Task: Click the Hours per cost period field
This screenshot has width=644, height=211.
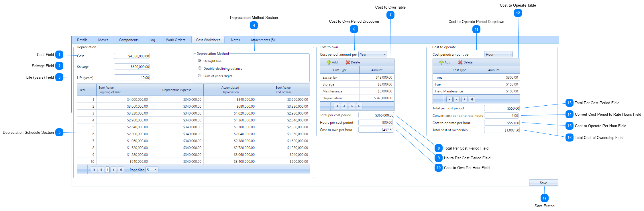Action: (x=376, y=122)
